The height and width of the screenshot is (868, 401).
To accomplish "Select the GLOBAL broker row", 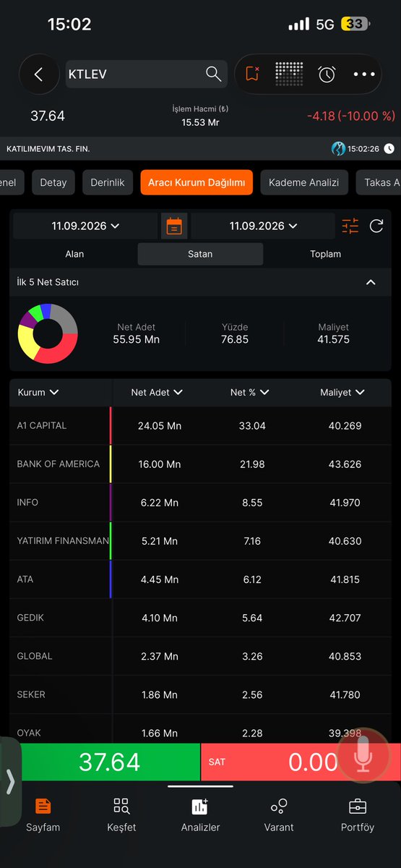I will point(200,656).
